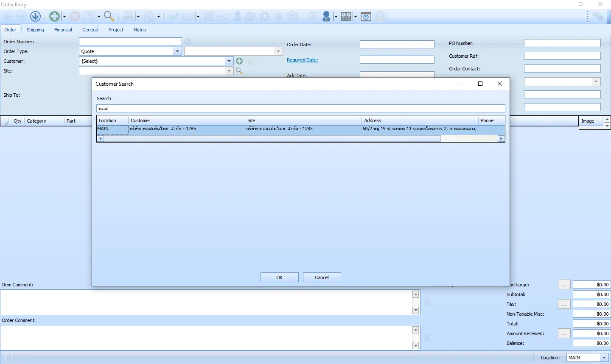Screen dimensions: 611x364
Task: Open dropdown arrow next to email icon
Action: pyautogui.click(x=198, y=17)
